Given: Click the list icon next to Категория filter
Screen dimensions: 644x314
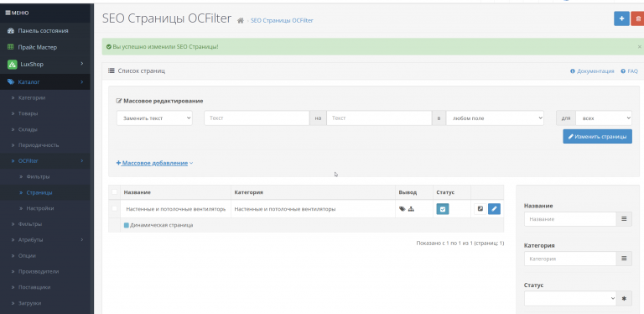Looking at the screenshot, I should click(624, 259).
